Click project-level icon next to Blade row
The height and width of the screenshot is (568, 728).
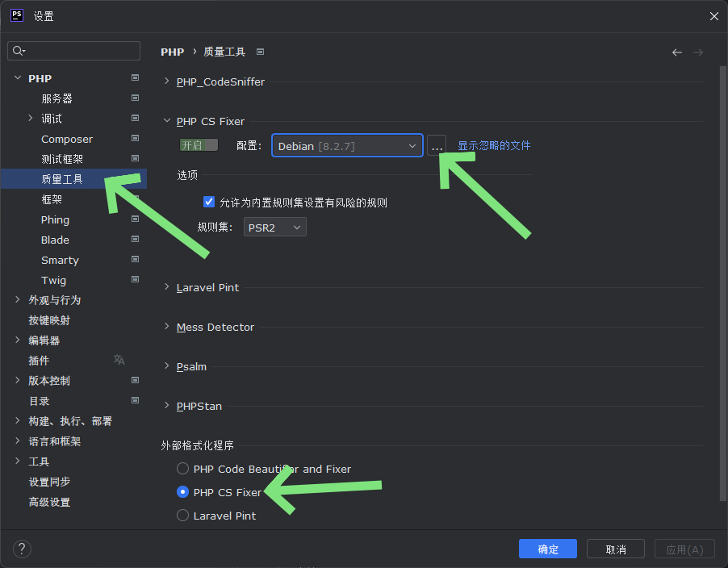pos(135,239)
